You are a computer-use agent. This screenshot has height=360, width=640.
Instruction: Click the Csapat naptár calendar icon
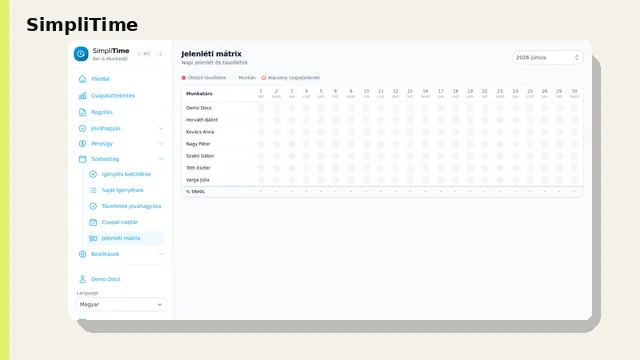tap(93, 222)
